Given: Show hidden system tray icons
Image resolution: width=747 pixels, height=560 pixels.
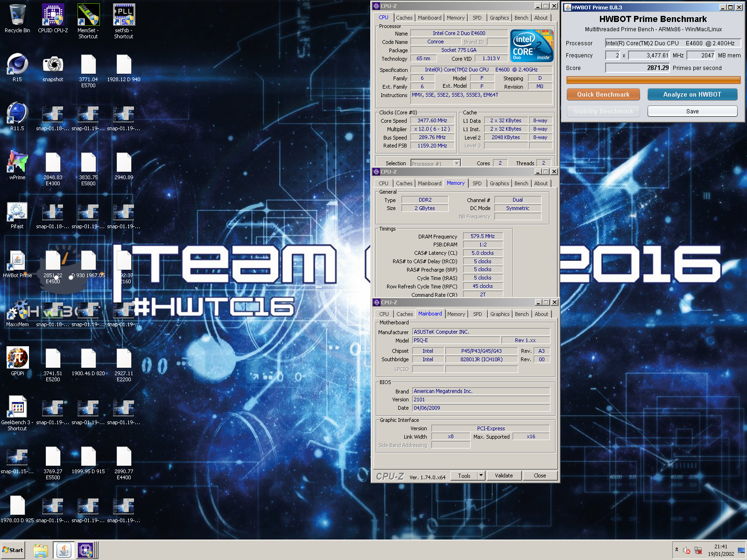Looking at the screenshot, I should click(x=677, y=550).
